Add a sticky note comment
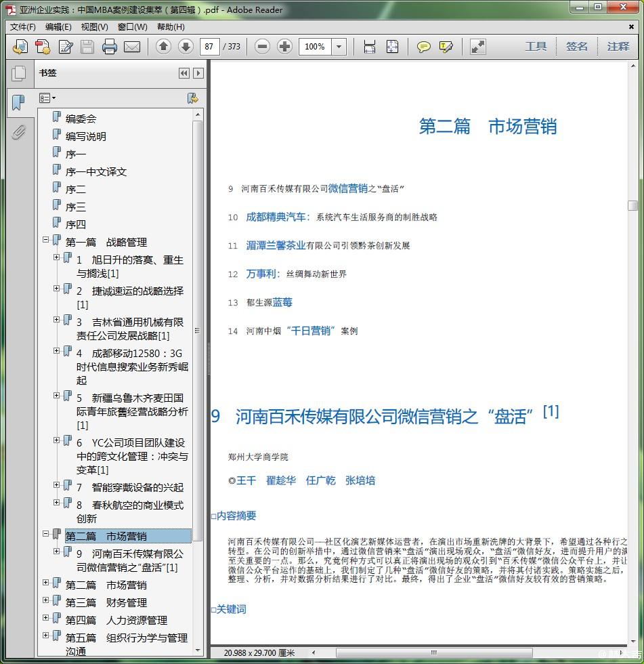Screen dimensions: 644x664 pos(423,47)
